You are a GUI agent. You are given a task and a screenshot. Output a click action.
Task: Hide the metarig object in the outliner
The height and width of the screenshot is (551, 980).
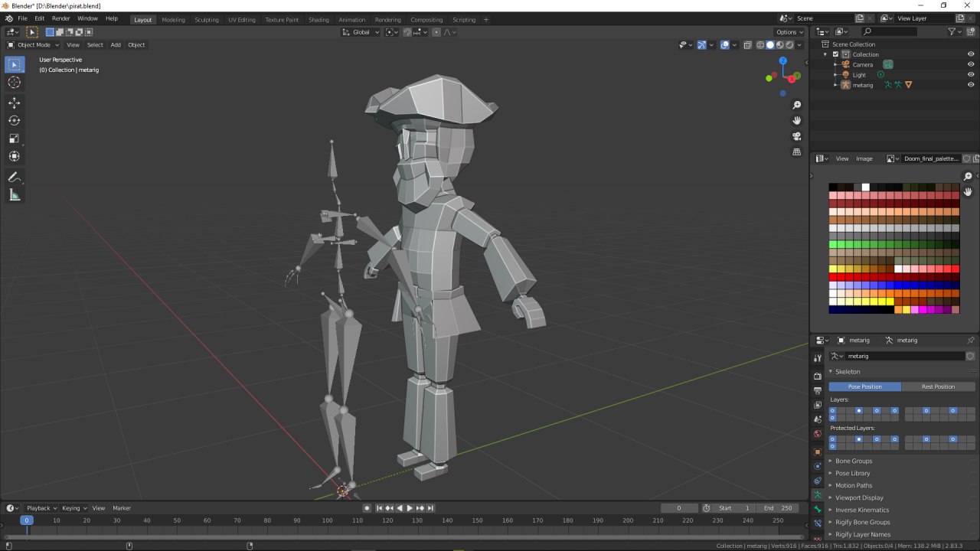pos(971,85)
